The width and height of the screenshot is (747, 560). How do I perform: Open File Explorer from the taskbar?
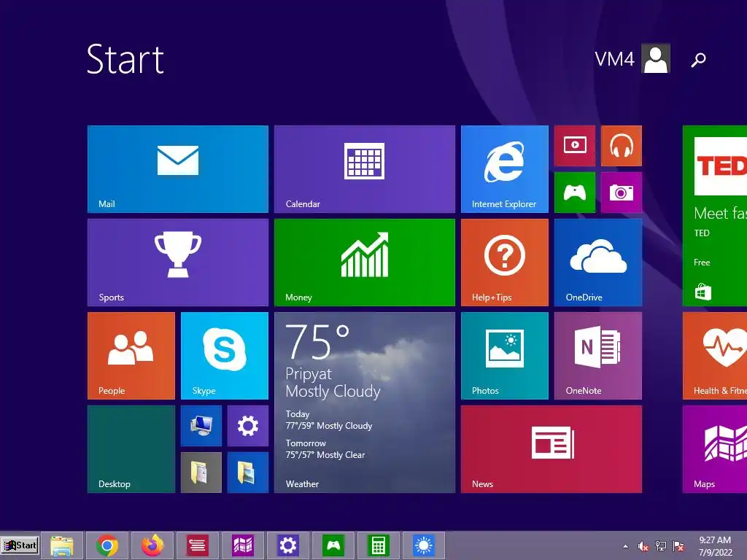coord(62,545)
